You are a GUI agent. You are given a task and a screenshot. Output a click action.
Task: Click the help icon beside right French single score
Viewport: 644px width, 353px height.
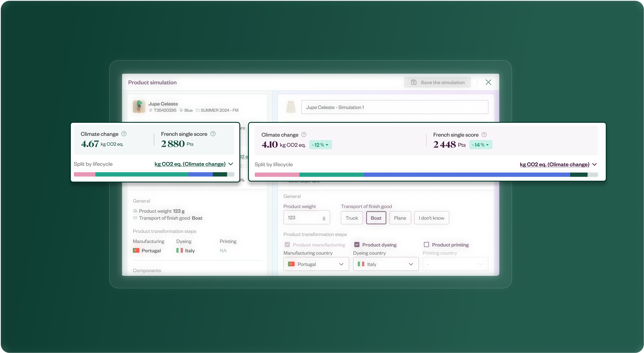tap(484, 135)
